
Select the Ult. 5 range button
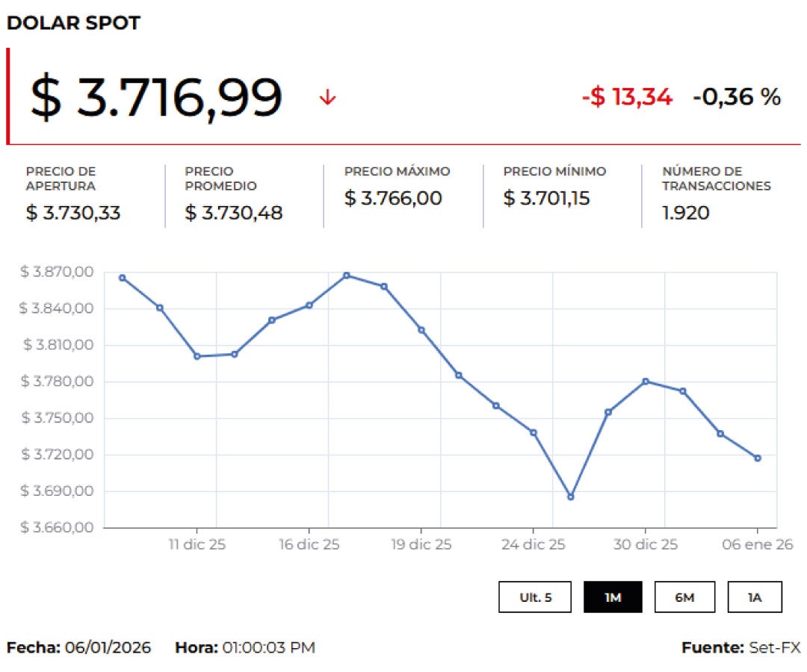click(535, 597)
